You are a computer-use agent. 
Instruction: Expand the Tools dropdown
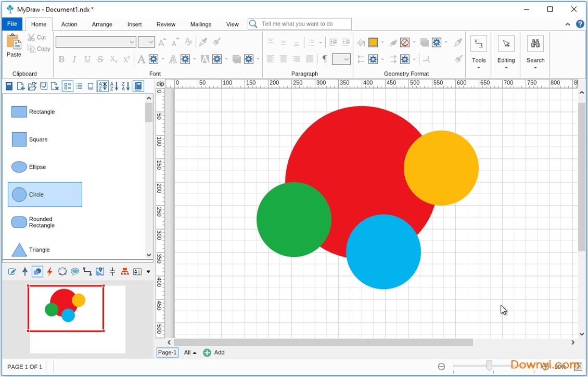pyautogui.click(x=479, y=67)
